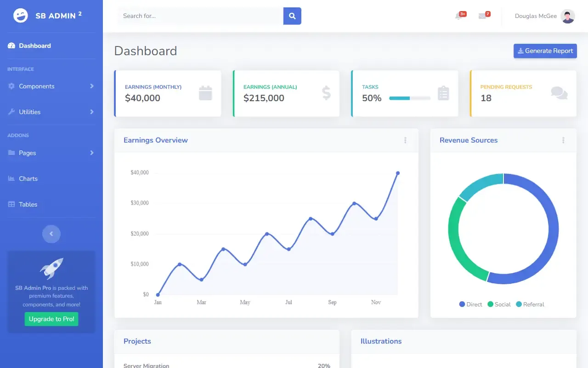Toggle the Direct legend item
The image size is (588, 368).
[x=471, y=304]
